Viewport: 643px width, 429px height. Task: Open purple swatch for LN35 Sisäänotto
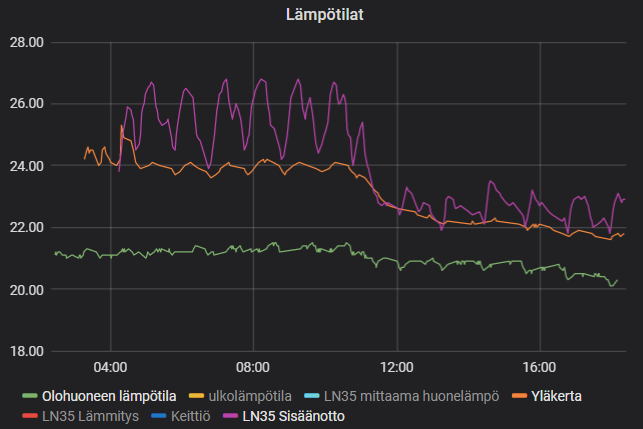point(231,416)
